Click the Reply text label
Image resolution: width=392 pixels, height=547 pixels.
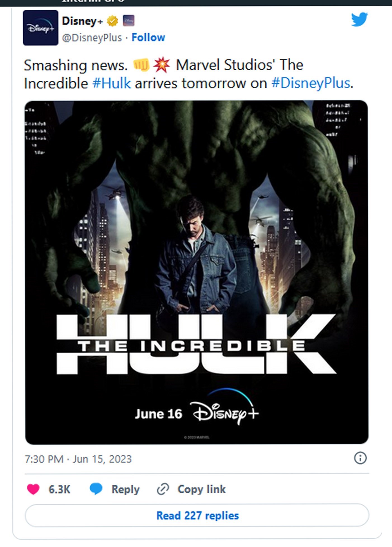pyautogui.click(x=125, y=489)
